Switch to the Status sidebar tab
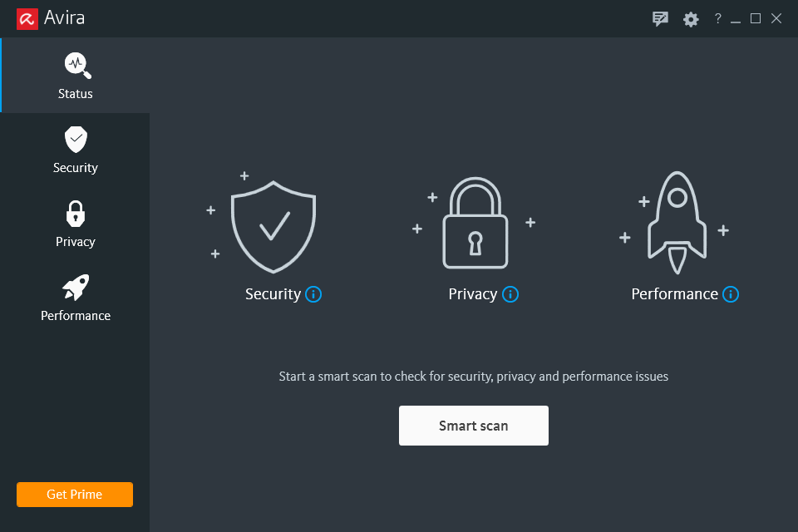798x532 pixels. tap(76, 76)
